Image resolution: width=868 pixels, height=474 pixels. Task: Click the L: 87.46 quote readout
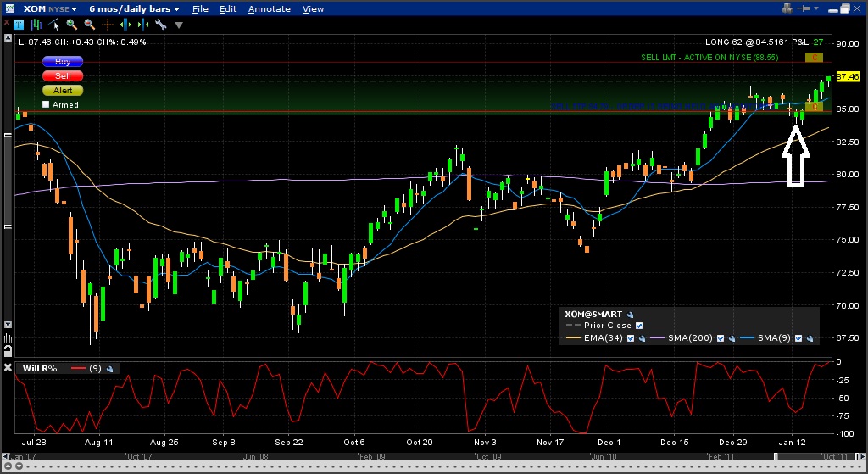82,42
